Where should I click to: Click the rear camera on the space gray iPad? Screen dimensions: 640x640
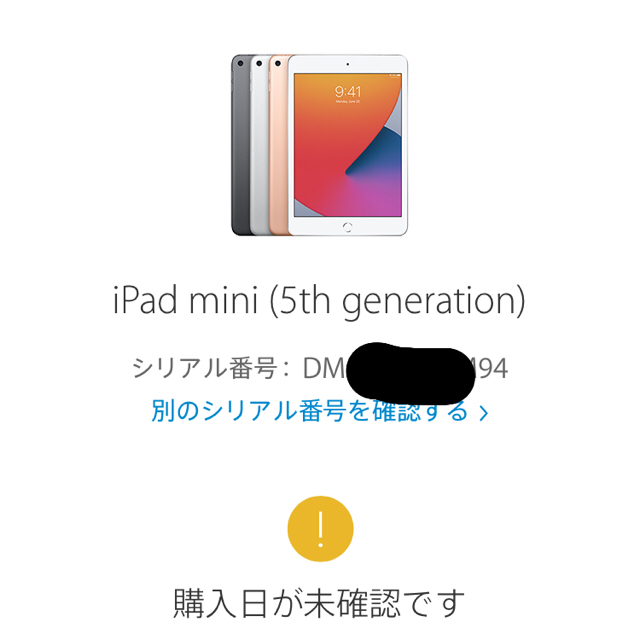tap(240, 63)
